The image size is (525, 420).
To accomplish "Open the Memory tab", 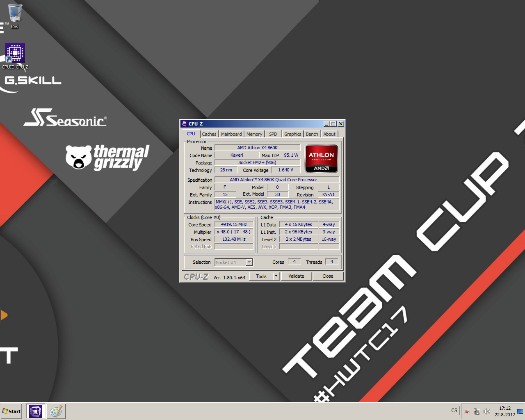I will [x=254, y=134].
